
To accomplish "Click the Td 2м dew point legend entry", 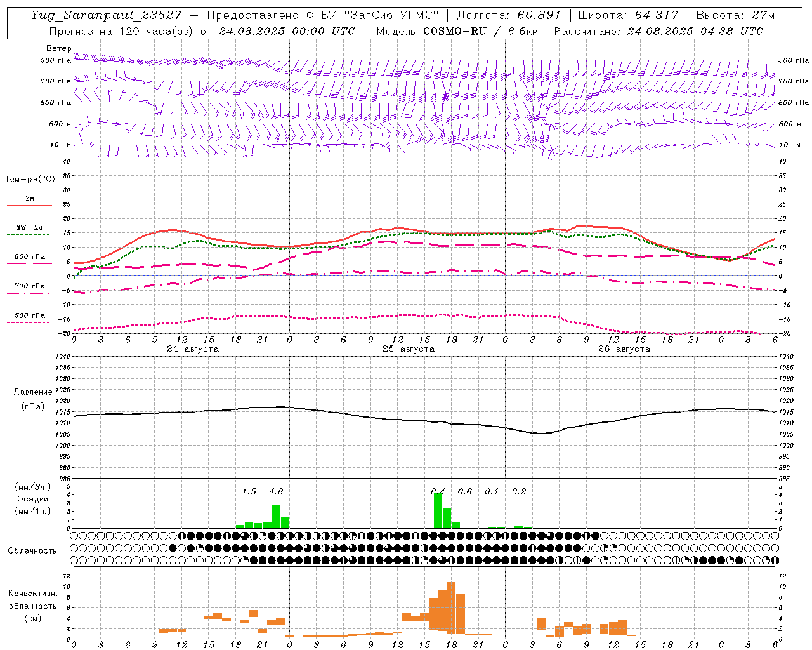I will tap(29, 227).
